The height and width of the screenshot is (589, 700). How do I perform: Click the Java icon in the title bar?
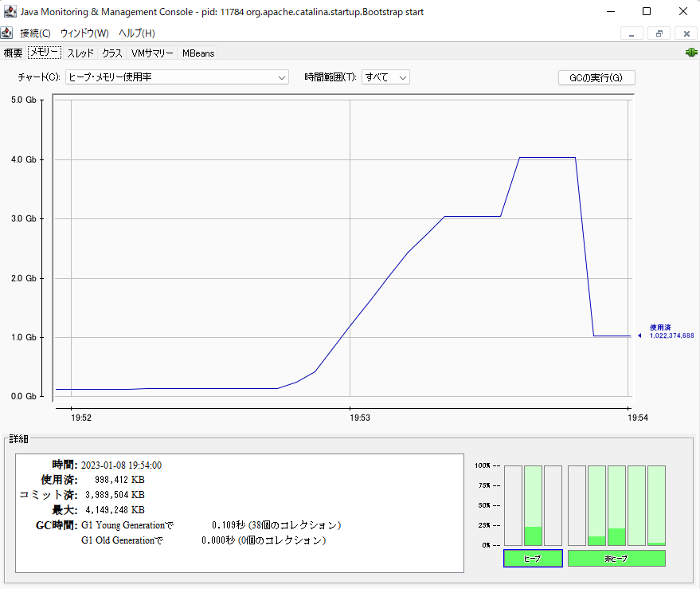pos(10,11)
